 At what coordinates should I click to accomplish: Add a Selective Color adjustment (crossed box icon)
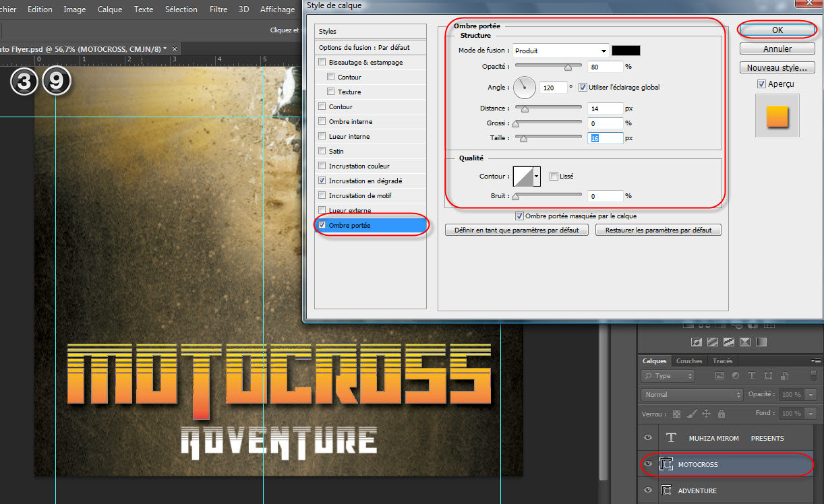pyautogui.click(x=745, y=342)
